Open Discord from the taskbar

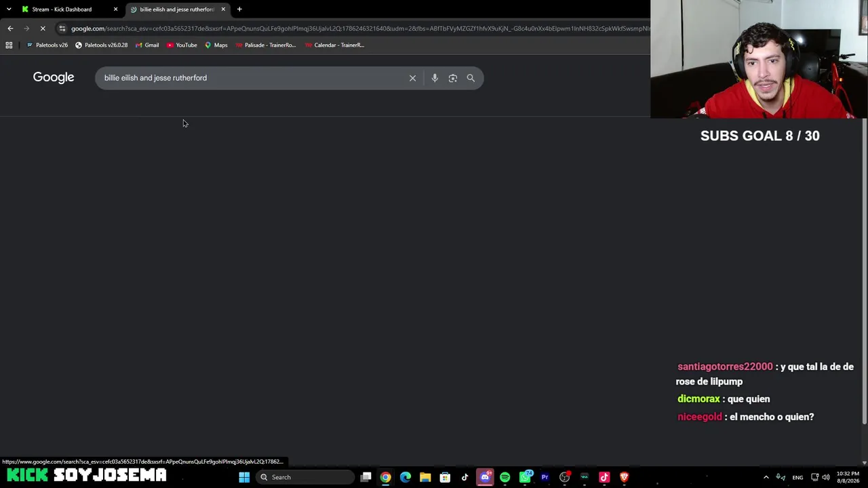(485, 477)
